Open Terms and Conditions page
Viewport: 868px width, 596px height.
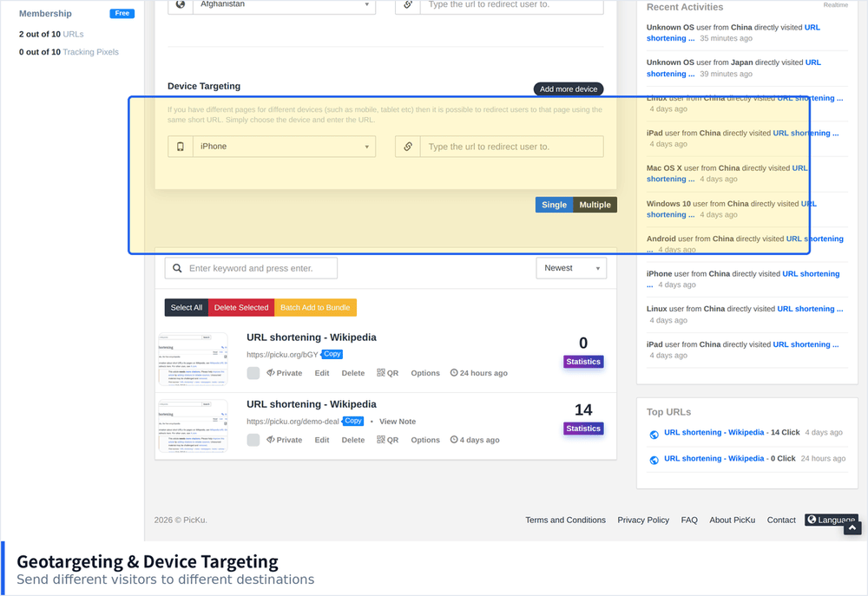click(x=565, y=521)
